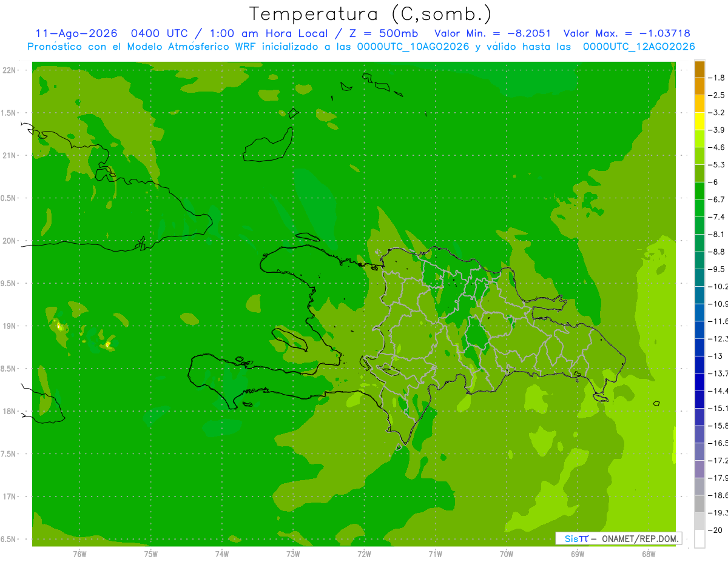This screenshot has height=562, width=728.
Task: Pick the green swatch between -6 and -6.7
Action: pyautogui.click(x=699, y=190)
